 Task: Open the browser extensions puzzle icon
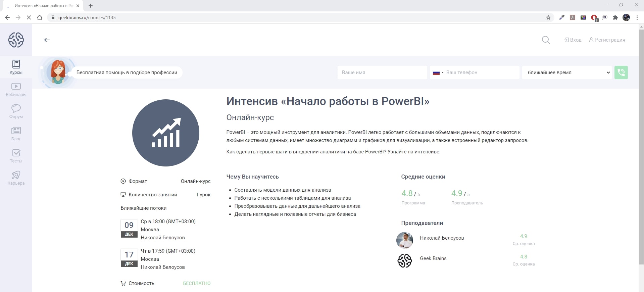click(x=615, y=17)
